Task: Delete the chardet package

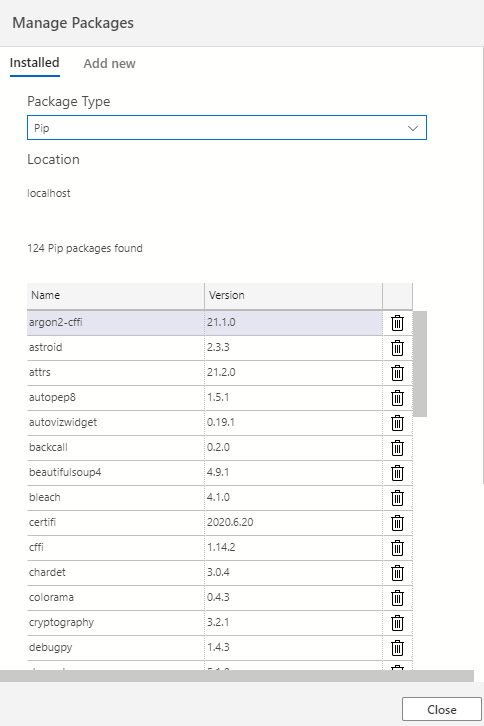Action: (x=397, y=573)
